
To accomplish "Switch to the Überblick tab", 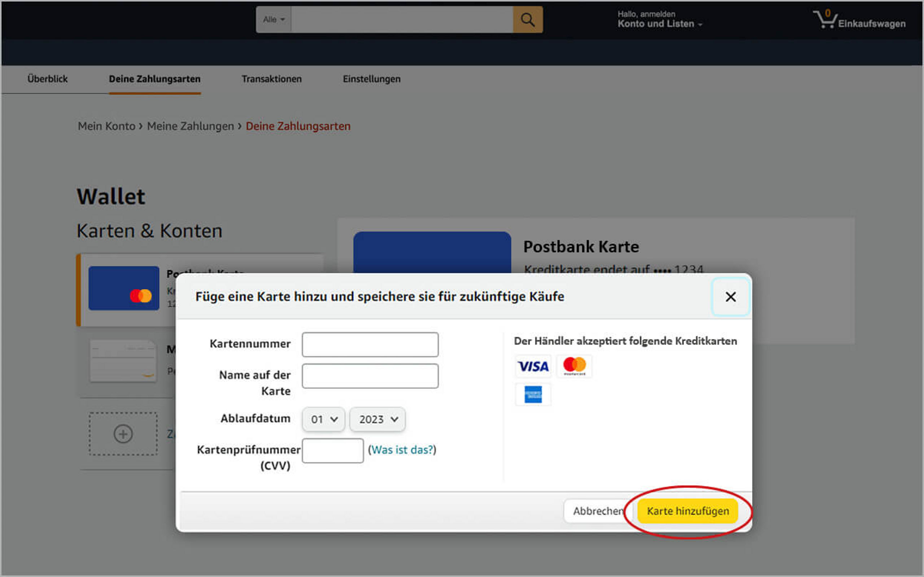I will [47, 79].
